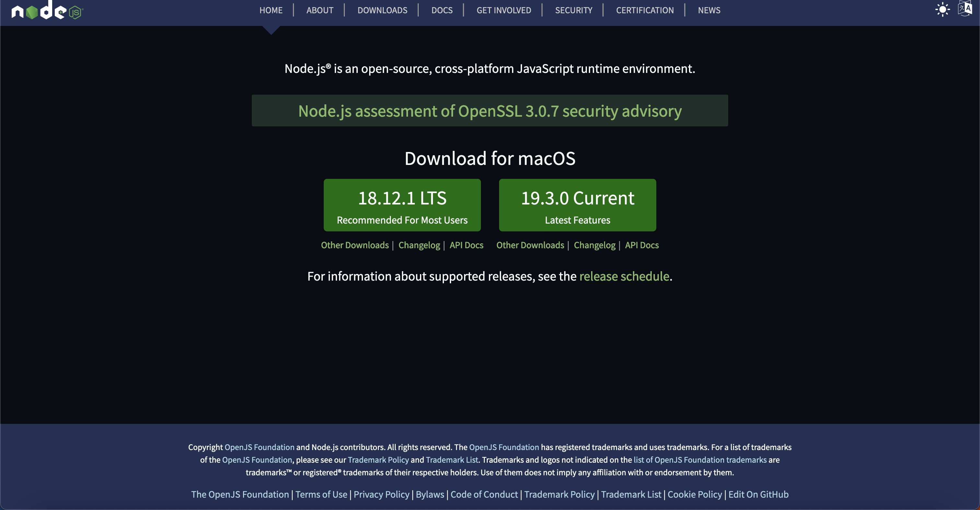This screenshot has height=510, width=980.
Task: Open Changelog under 18.12.1 LTS
Action: tap(419, 245)
